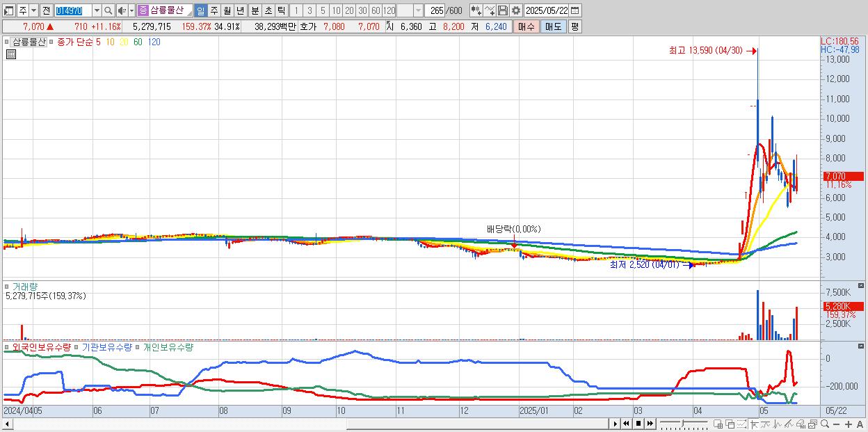Select the 20 interval button

click(x=350, y=10)
